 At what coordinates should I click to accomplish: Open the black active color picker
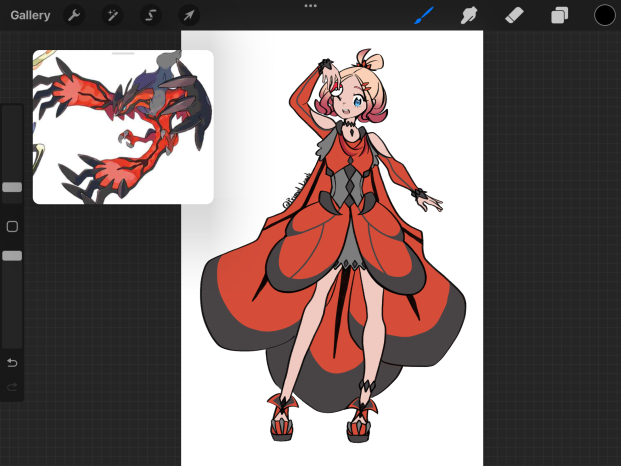point(604,15)
